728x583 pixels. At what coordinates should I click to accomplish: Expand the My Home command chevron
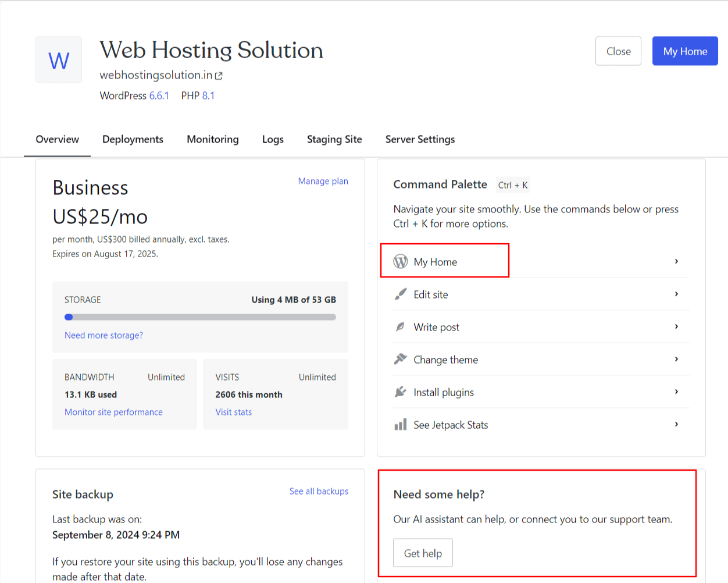click(x=676, y=261)
